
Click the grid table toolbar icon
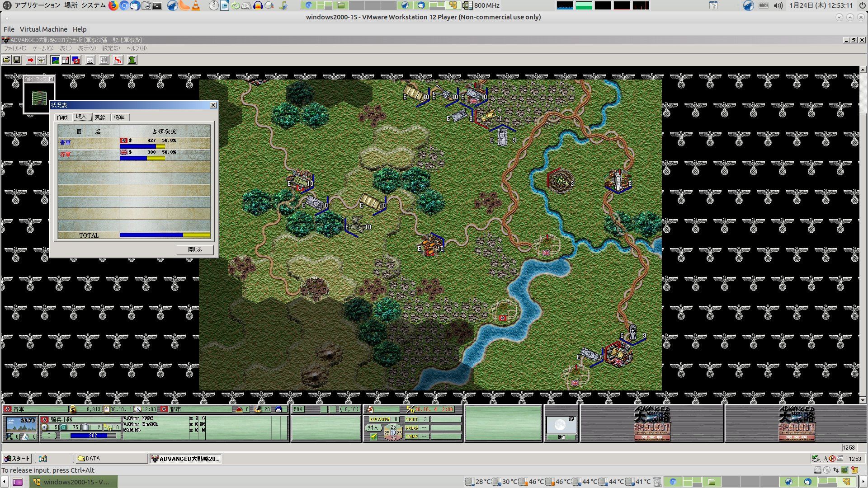tap(90, 60)
